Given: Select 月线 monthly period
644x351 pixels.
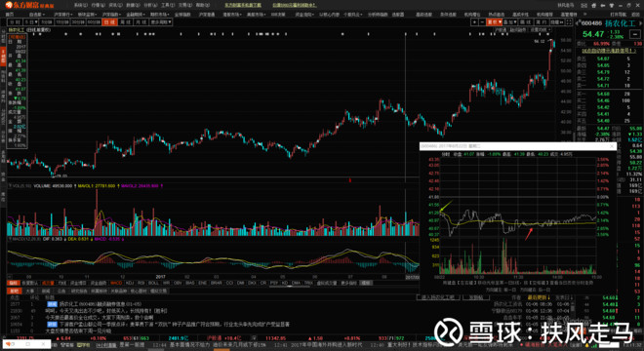Looking at the screenshot, I should [x=141, y=21].
